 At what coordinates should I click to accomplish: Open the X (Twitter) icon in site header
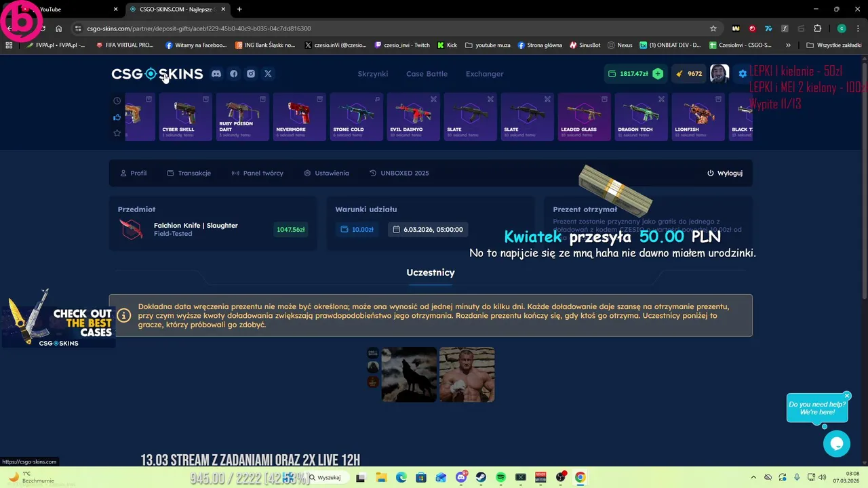pos(268,74)
